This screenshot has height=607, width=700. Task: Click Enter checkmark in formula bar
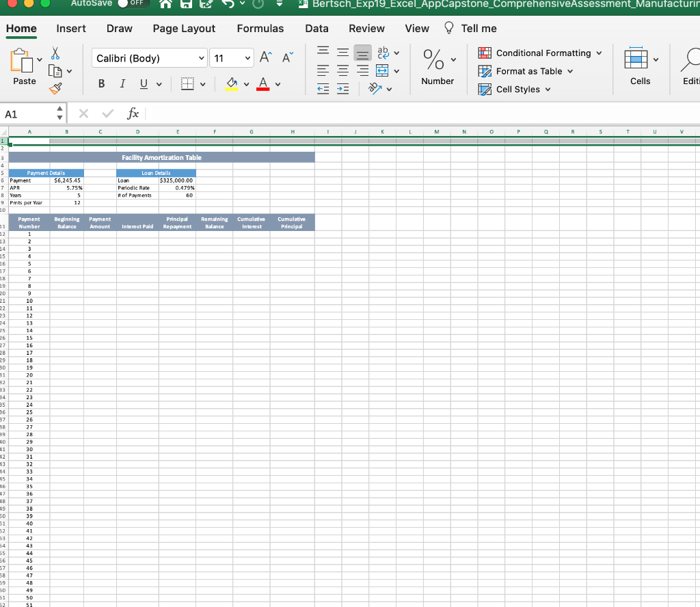[107, 113]
